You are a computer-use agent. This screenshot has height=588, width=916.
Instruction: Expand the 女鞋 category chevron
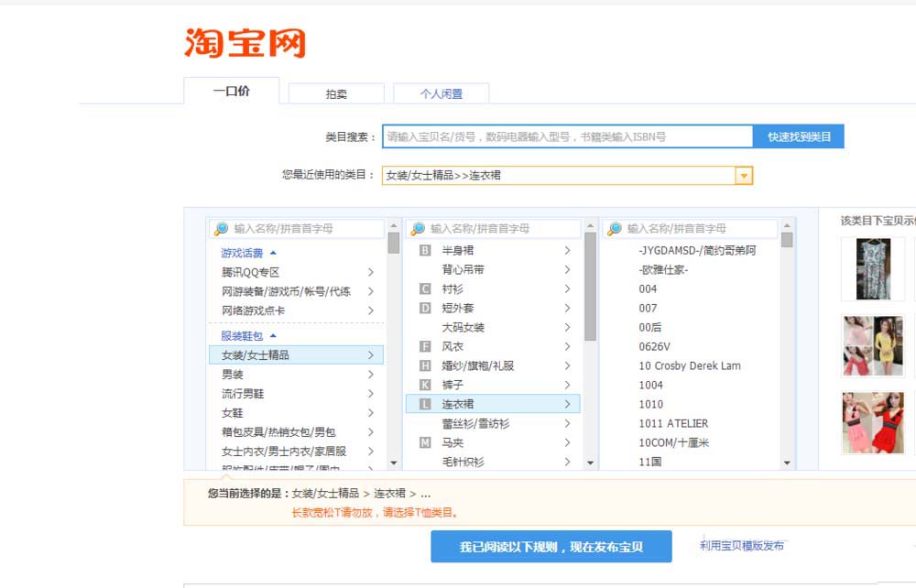370,413
